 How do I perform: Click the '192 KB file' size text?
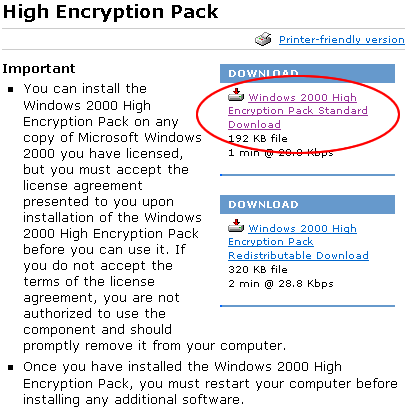[258, 138]
